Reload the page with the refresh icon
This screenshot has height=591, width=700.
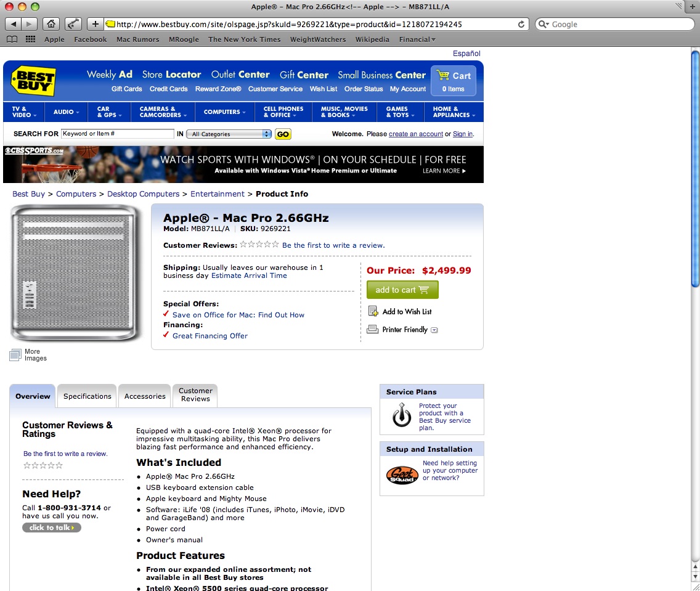(x=521, y=24)
